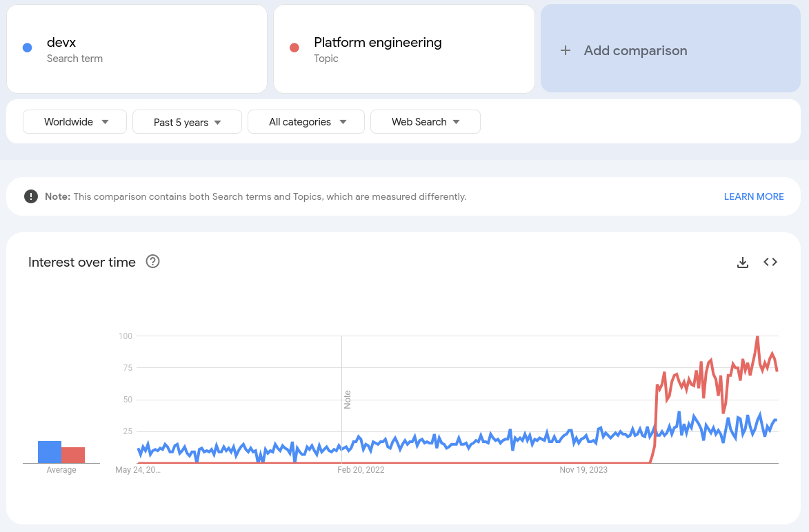
Task: Expand the All categories dropdown
Action: pos(307,122)
